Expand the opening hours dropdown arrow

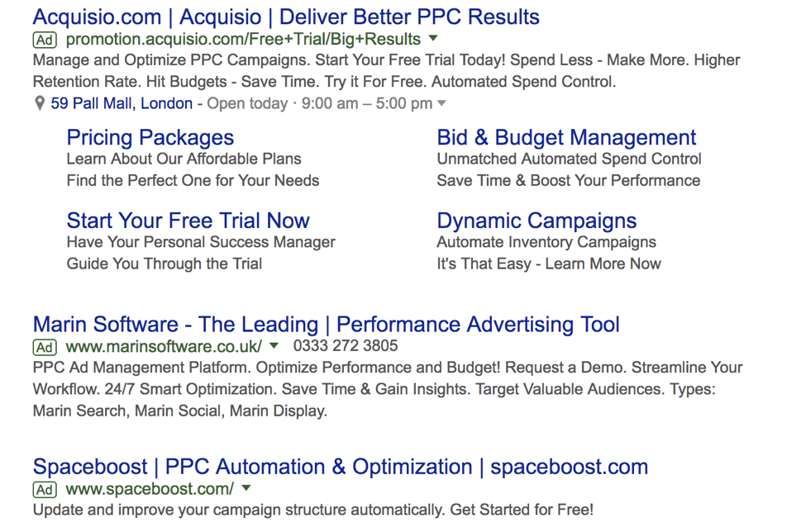pyautogui.click(x=441, y=103)
